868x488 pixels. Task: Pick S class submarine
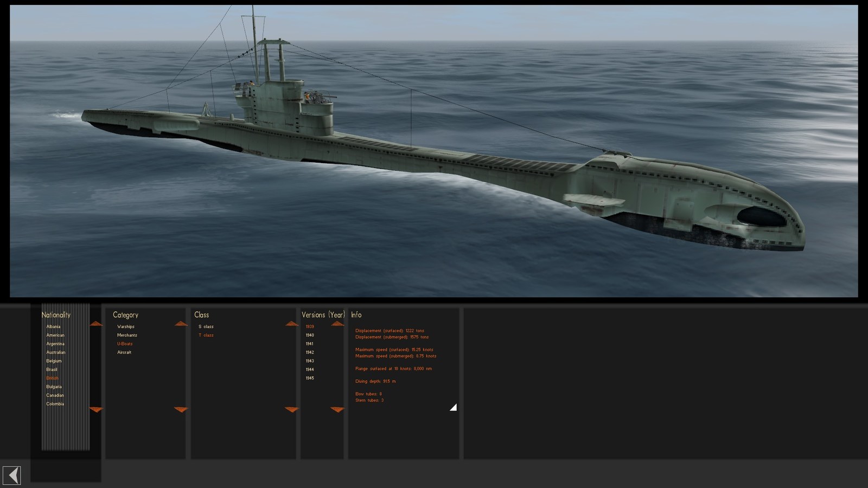206,326
